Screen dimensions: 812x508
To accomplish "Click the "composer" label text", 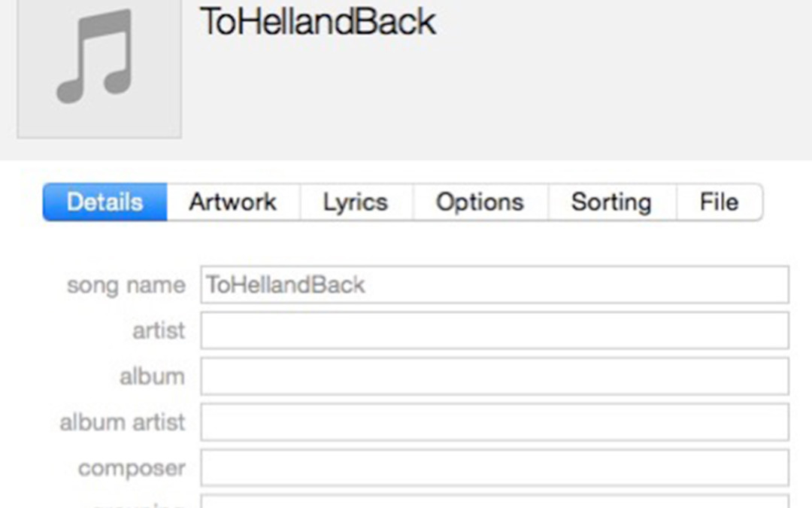I will (132, 468).
